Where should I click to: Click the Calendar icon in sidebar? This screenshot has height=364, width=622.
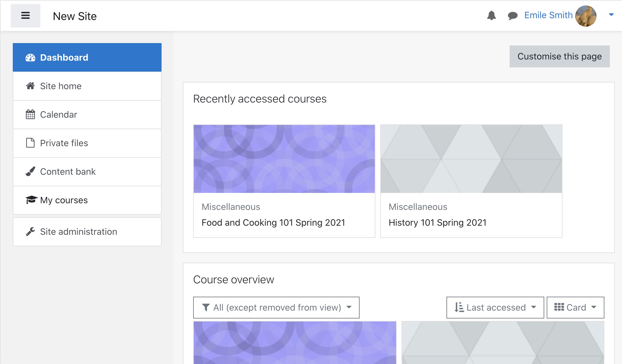point(30,115)
